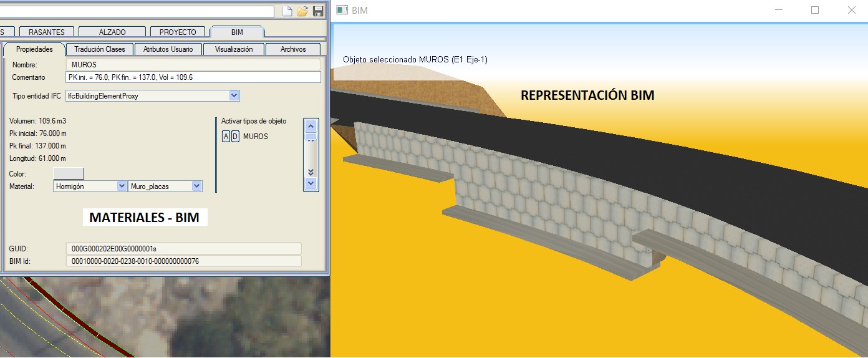868x358 pixels.
Task: Switch to the ALZADO tab
Action: click(x=112, y=32)
